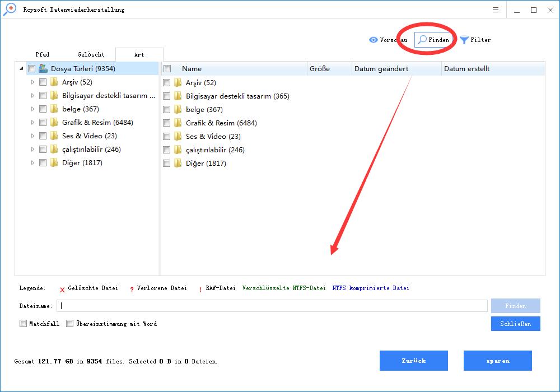Maximize the Rcysoft window

click(x=534, y=10)
